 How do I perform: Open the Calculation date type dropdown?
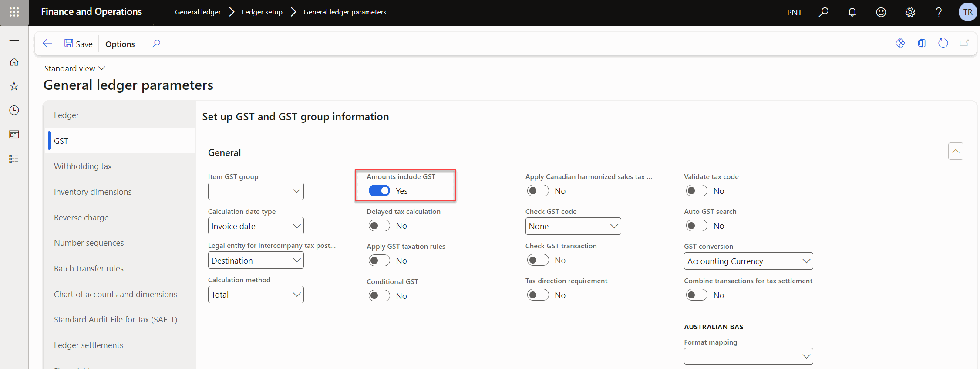click(x=256, y=226)
